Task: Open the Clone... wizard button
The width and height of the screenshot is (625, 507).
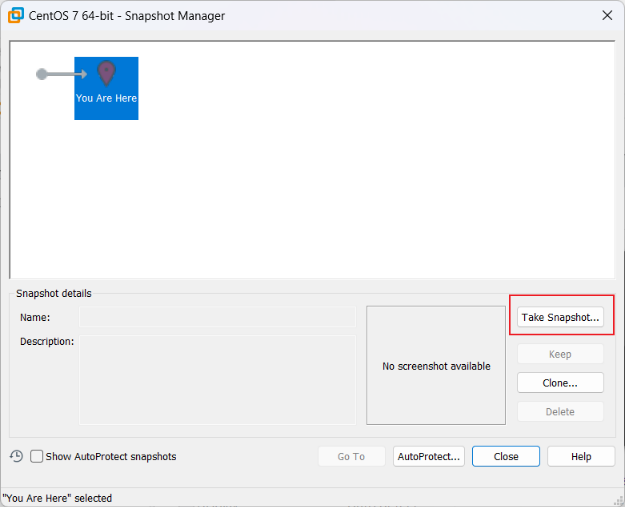Action: (560, 383)
